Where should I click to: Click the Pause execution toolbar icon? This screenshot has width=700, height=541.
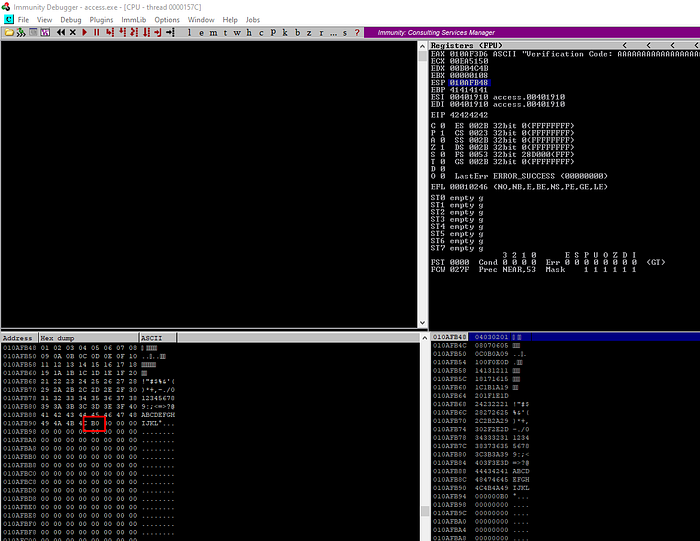[97, 32]
